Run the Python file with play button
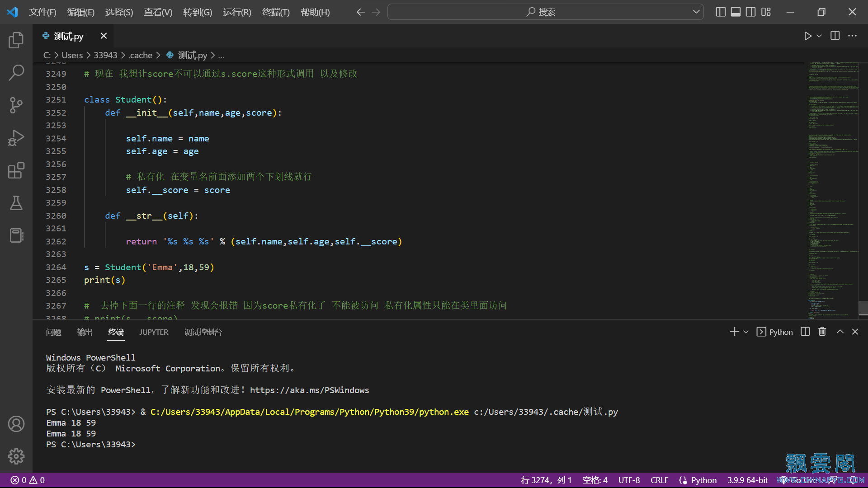This screenshot has height=488, width=868. 807,36
